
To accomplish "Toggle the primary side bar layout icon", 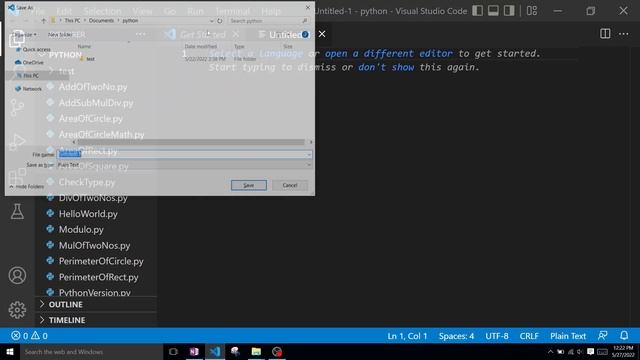I will [x=478, y=11].
